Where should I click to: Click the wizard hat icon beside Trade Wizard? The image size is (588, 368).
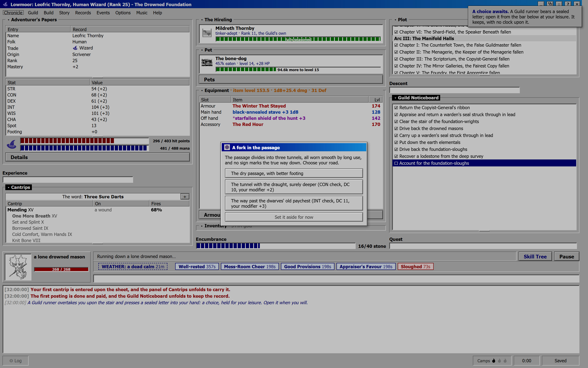pyautogui.click(x=75, y=48)
